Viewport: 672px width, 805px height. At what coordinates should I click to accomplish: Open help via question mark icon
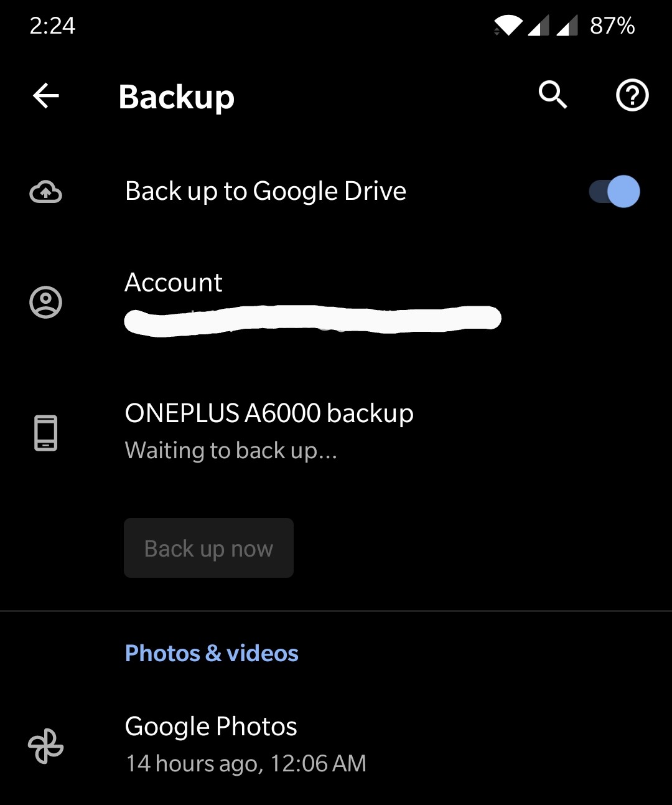(x=632, y=95)
